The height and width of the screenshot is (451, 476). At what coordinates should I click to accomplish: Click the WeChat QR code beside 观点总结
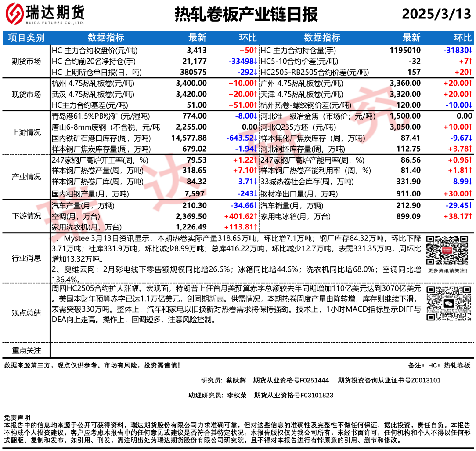point(449,303)
